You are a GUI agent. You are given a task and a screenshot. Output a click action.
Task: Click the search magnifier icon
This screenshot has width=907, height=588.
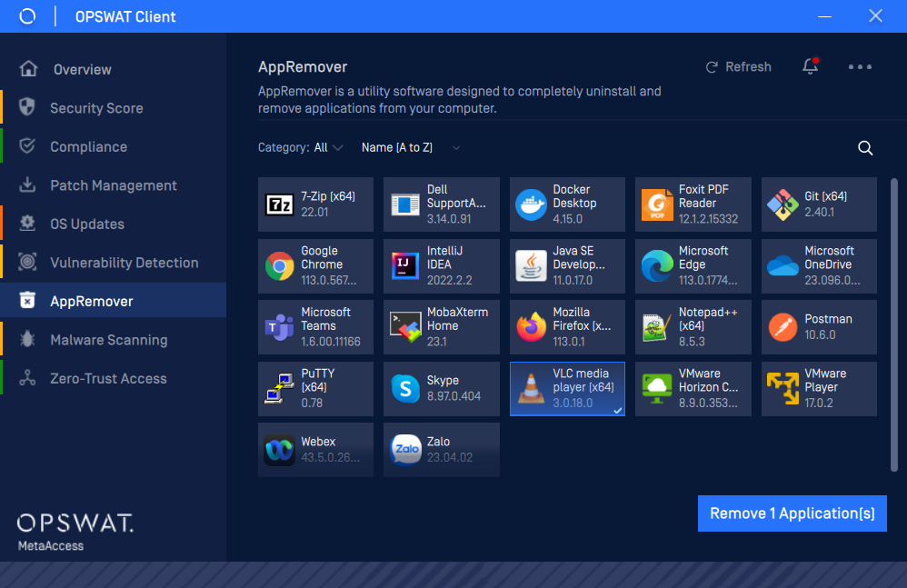point(865,148)
